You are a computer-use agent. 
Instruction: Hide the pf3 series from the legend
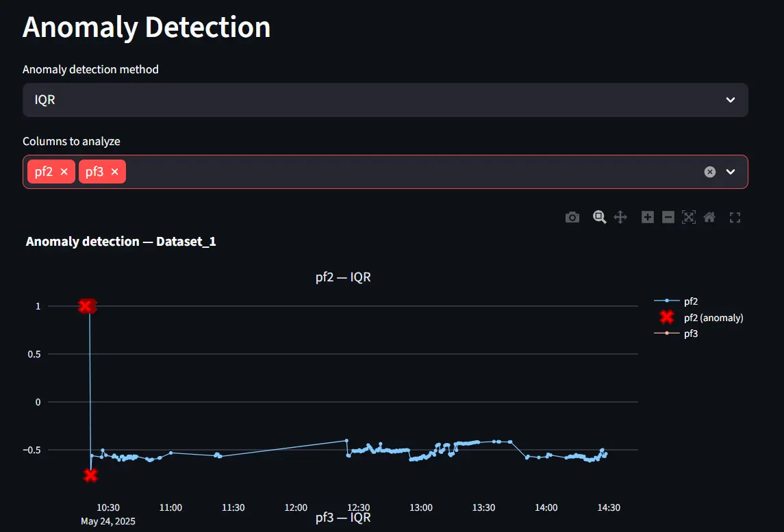click(690, 333)
